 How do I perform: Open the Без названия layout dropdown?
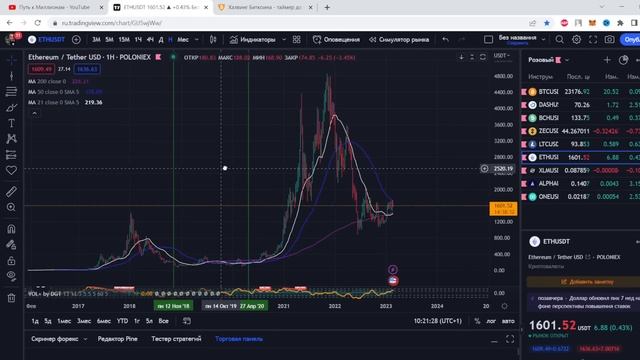click(x=543, y=40)
